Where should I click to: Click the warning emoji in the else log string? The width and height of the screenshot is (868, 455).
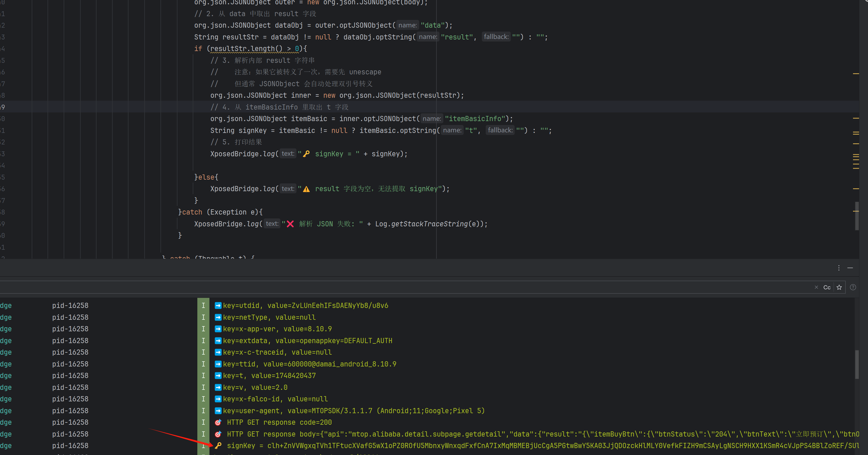306,189
